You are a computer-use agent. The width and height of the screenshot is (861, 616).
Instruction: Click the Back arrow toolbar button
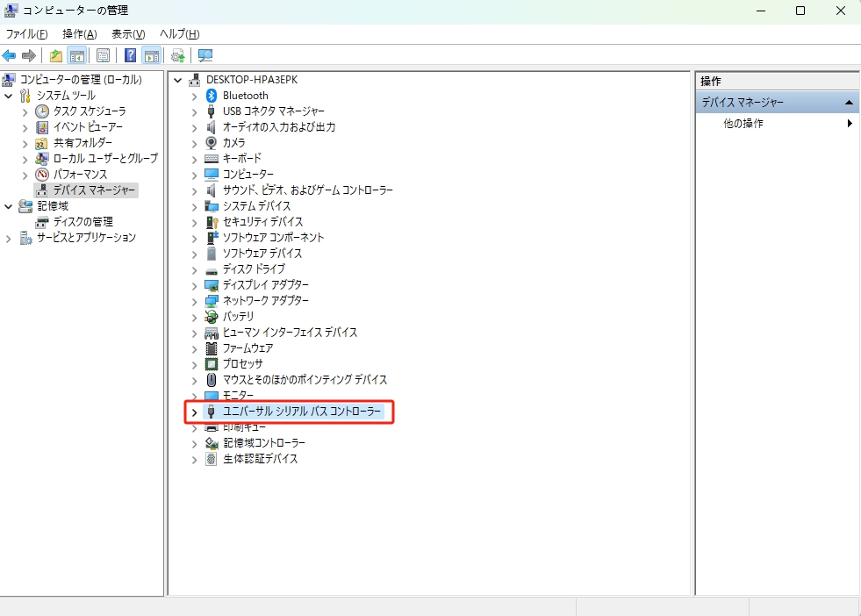(10, 56)
